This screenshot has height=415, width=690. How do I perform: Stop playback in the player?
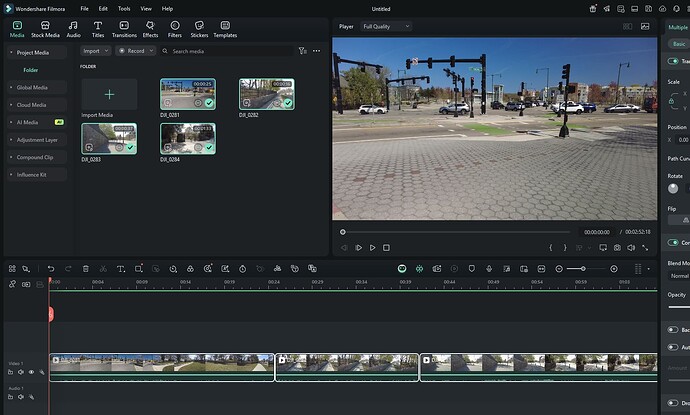[x=386, y=248]
